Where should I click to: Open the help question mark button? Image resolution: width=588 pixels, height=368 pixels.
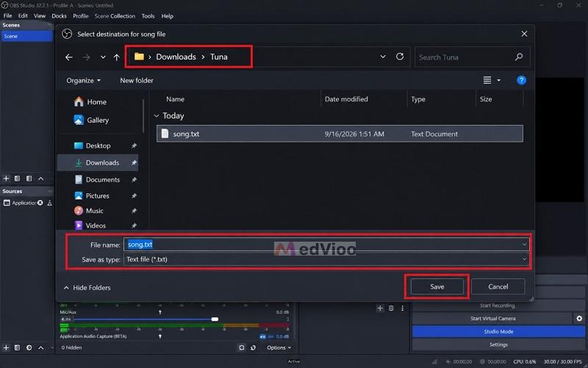click(521, 80)
